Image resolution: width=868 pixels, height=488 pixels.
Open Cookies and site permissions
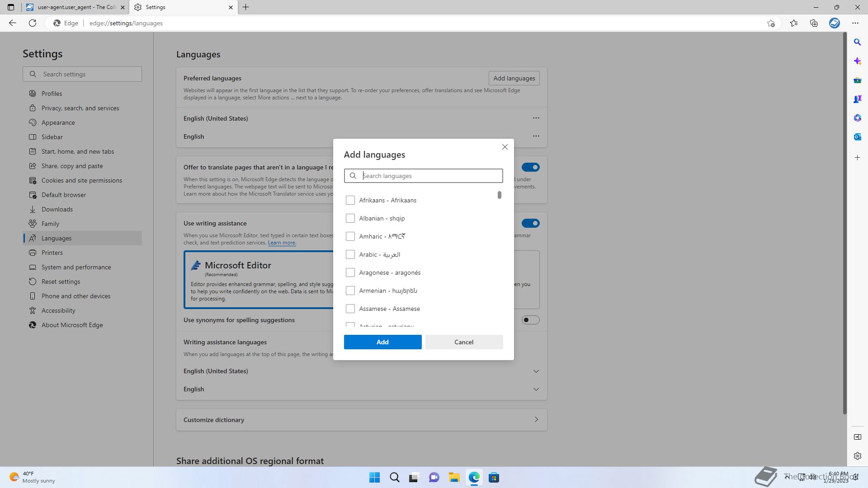(x=82, y=180)
